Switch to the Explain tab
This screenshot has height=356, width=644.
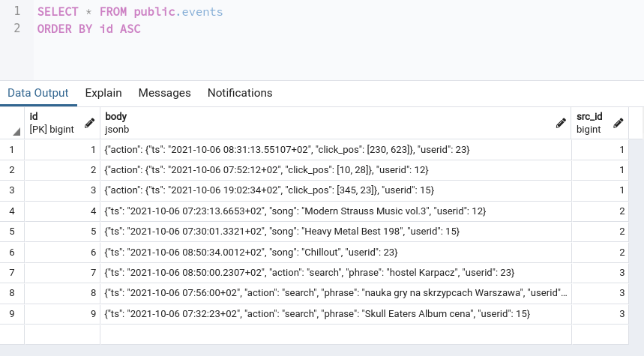click(103, 93)
